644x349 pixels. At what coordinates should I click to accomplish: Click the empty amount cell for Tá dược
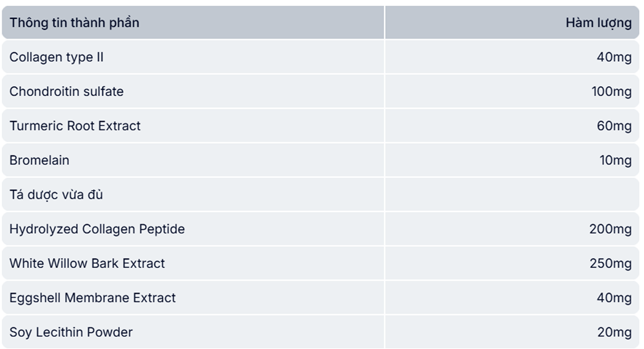[x=511, y=195]
